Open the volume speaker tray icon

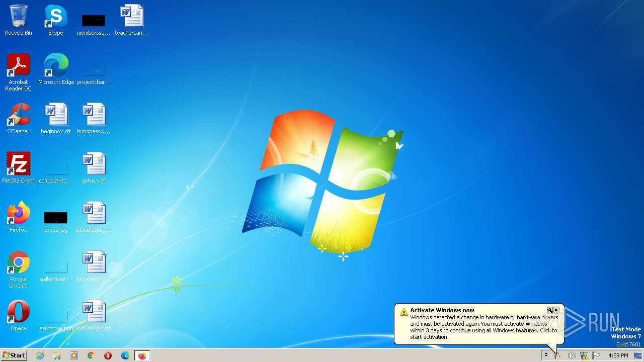pos(572,355)
